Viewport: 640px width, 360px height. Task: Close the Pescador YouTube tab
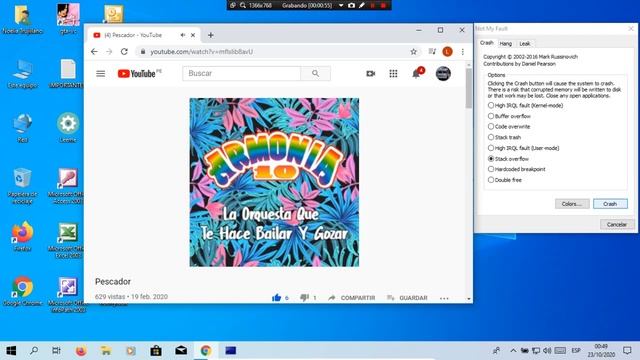pos(193,35)
